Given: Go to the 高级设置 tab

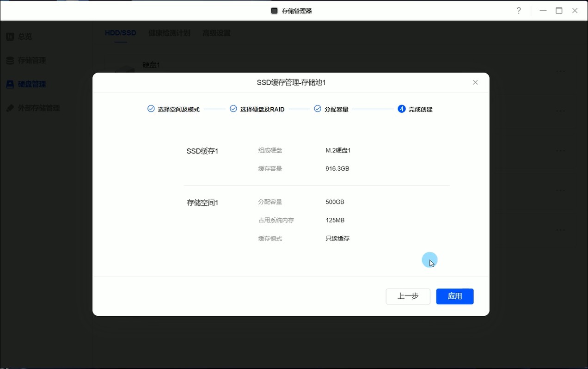Looking at the screenshot, I should [216, 33].
